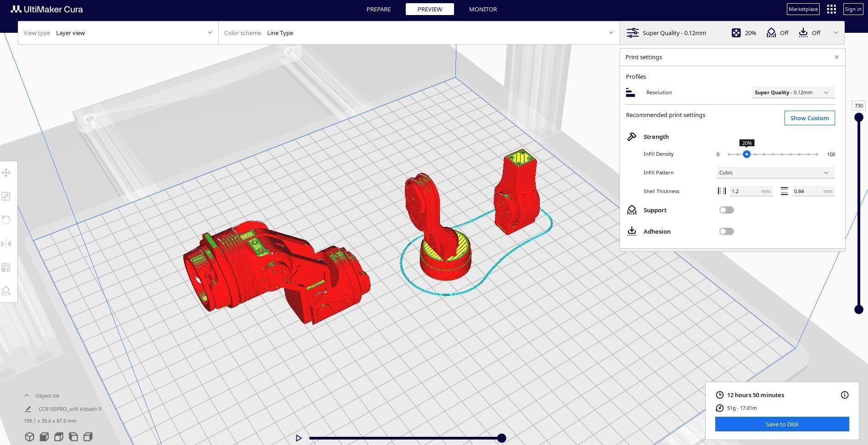Enable the Adhesion toggle
The width and height of the screenshot is (868, 445).
[x=726, y=231]
